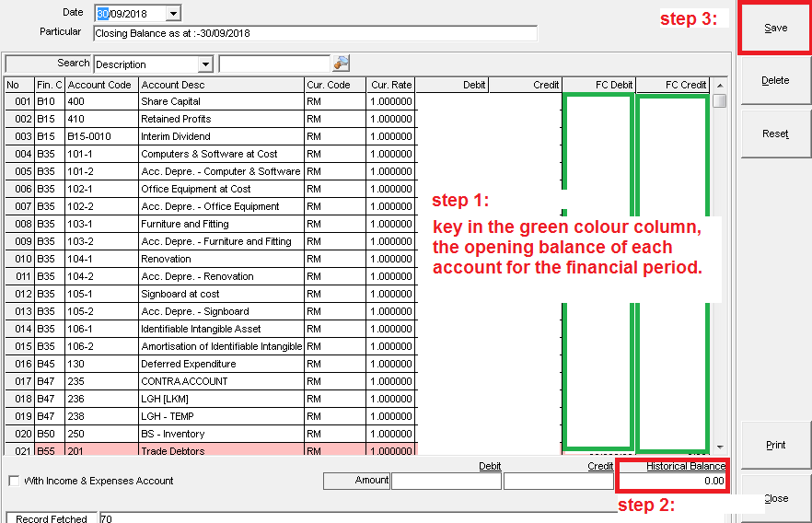This screenshot has width=812, height=523.
Task: Open the Date dropdown calendar
Action: coord(174,14)
